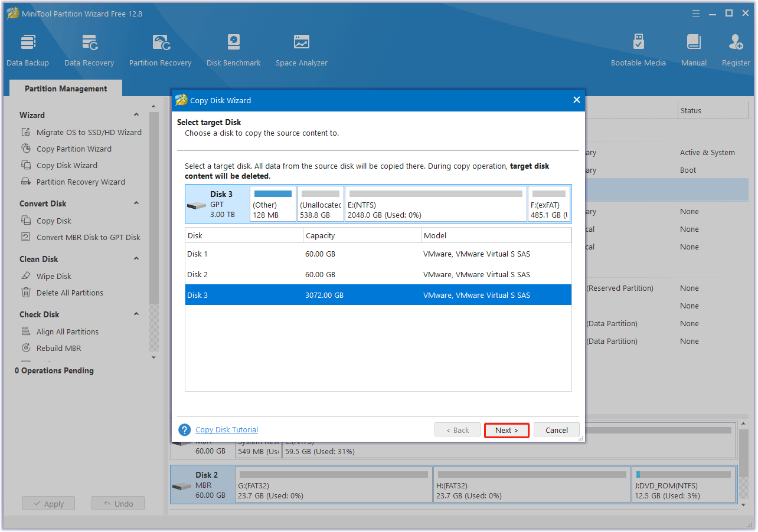Open the Manual
The width and height of the screenshot is (758, 532).
694,48
